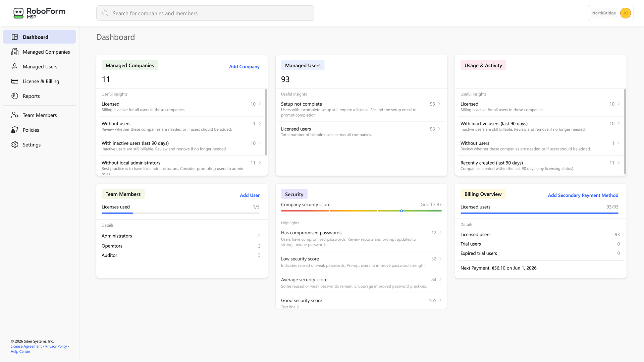Expand Good security score chevron

coord(440,300)
